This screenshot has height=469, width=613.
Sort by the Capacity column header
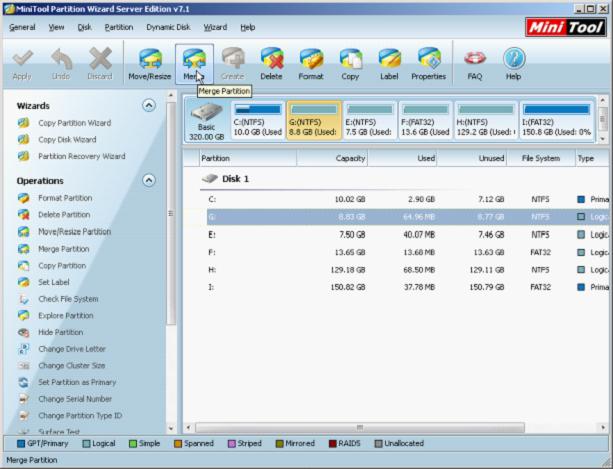pyautogui.click(x=332, y=158)
